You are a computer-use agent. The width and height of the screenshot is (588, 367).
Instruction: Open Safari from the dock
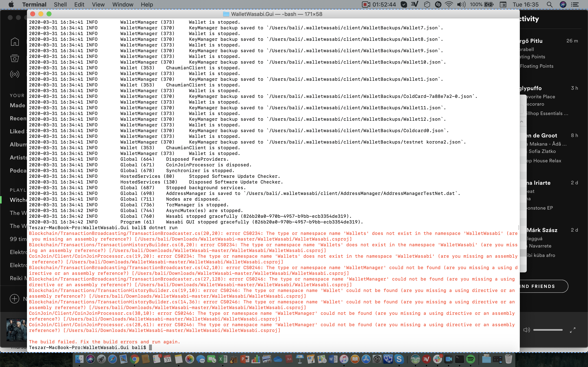coord(112,359)
